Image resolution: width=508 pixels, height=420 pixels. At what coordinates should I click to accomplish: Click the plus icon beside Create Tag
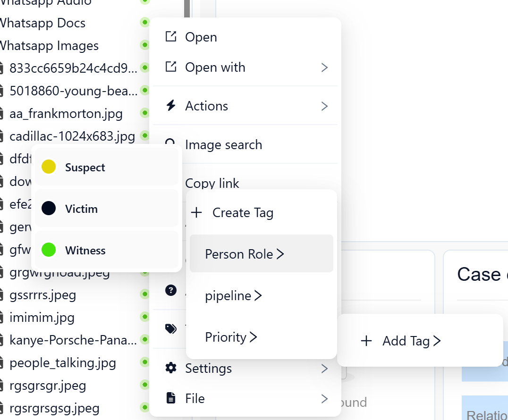pyautogui.click(x=196, y=213)
